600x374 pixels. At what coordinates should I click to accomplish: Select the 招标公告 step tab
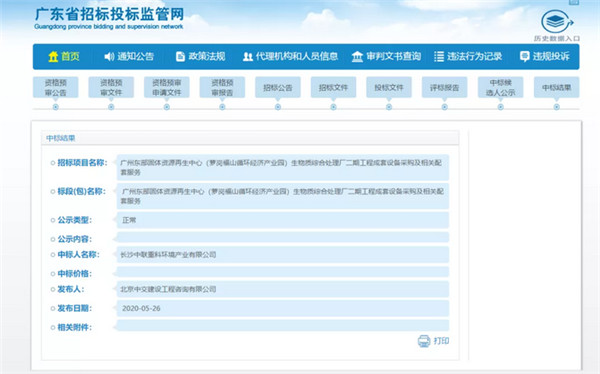click(x=278, y=87)
